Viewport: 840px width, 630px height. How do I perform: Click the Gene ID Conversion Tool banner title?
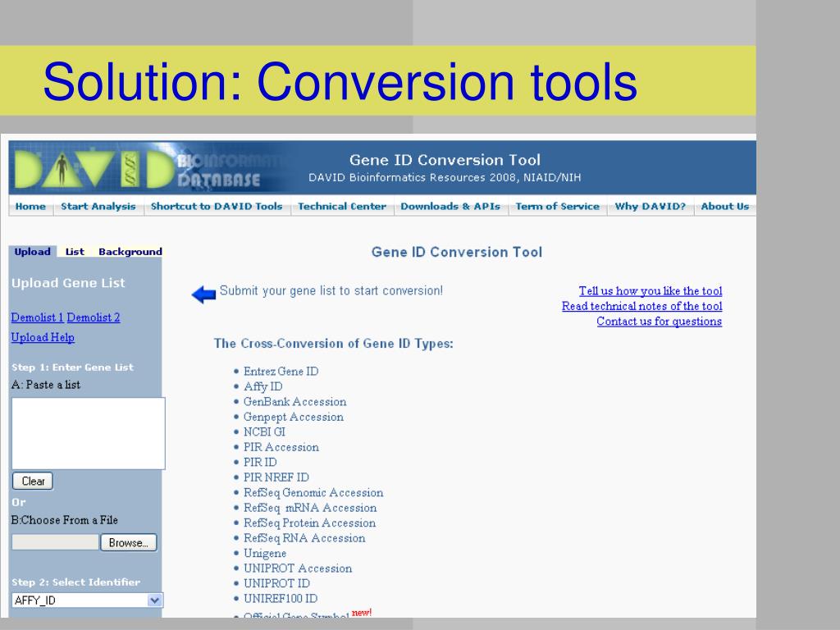point(445,160)
